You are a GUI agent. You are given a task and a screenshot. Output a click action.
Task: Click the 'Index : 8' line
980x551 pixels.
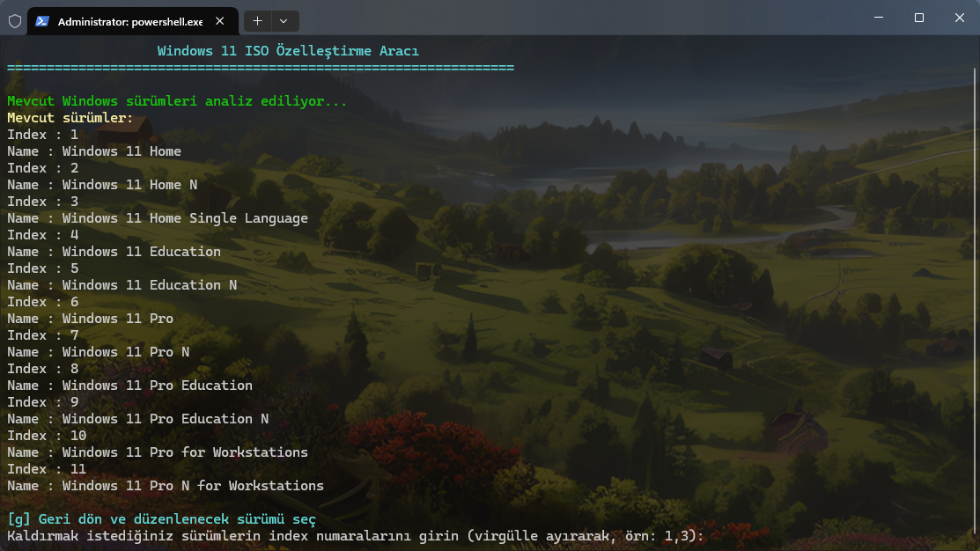[42, 369]
